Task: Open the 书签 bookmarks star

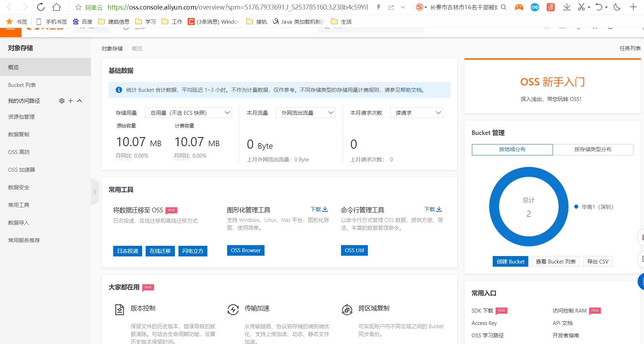Action: (x=17, y=22)
